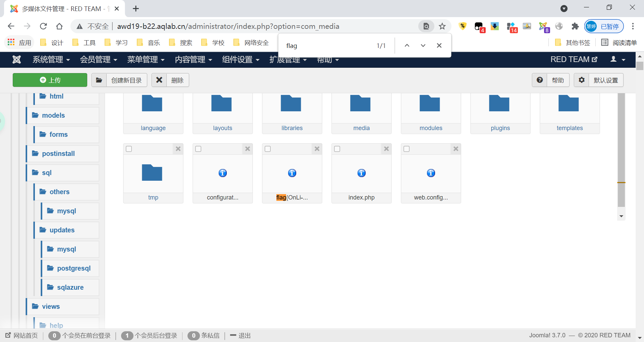Bookmark this page with the star icon
This screenshot has width=644, height=342.
[x=442, y=26]
